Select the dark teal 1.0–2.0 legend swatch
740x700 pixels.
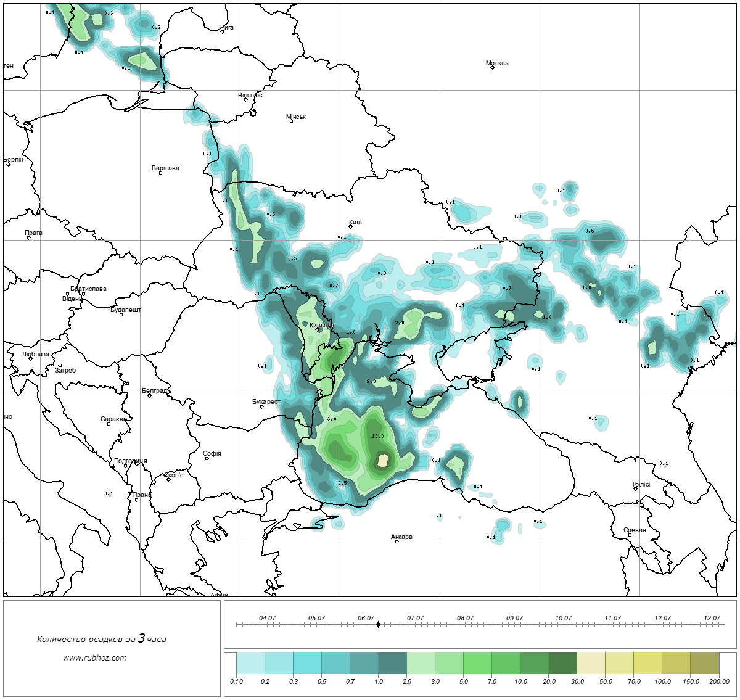[392, 664]
